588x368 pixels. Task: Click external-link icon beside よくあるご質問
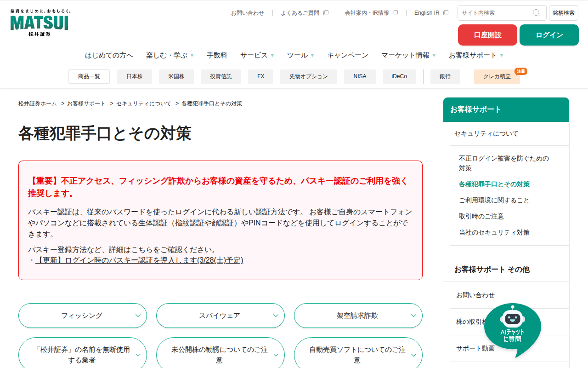pos(326,13)
